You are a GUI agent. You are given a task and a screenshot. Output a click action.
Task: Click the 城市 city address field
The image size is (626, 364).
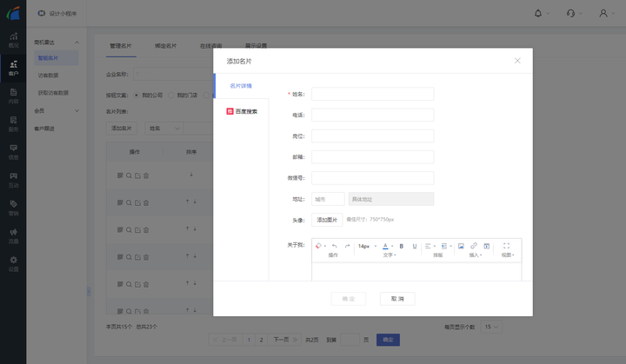(x=328, y=199)
